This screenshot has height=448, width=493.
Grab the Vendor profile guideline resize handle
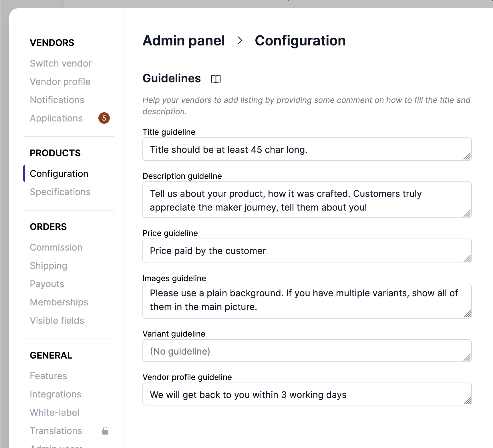[x=467, y=401]
